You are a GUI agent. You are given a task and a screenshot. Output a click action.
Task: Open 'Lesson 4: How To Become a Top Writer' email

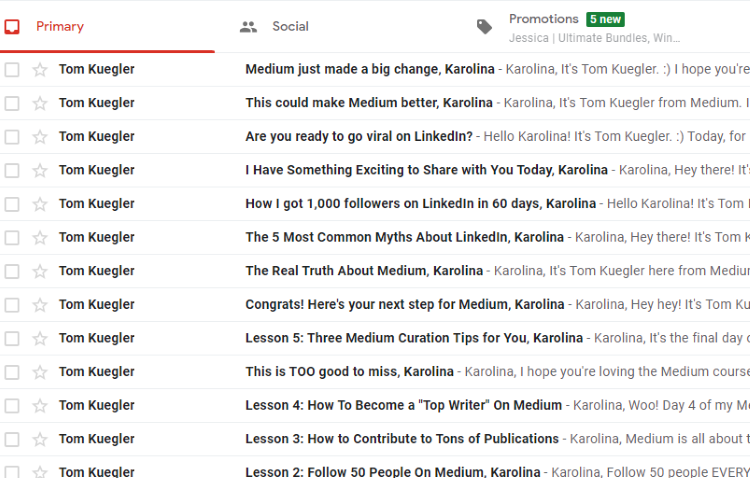tap(375, 405)
